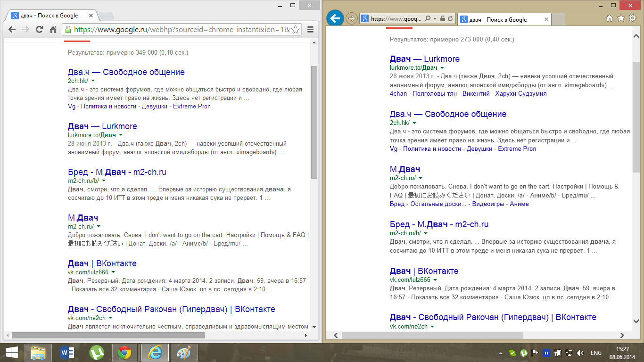The height and width of the screenshot is (362, 644).
Task: Open 'Двач | ВКонтакте' in Internet Explorer
Action: pyautogui.click(x=424, y=271)
